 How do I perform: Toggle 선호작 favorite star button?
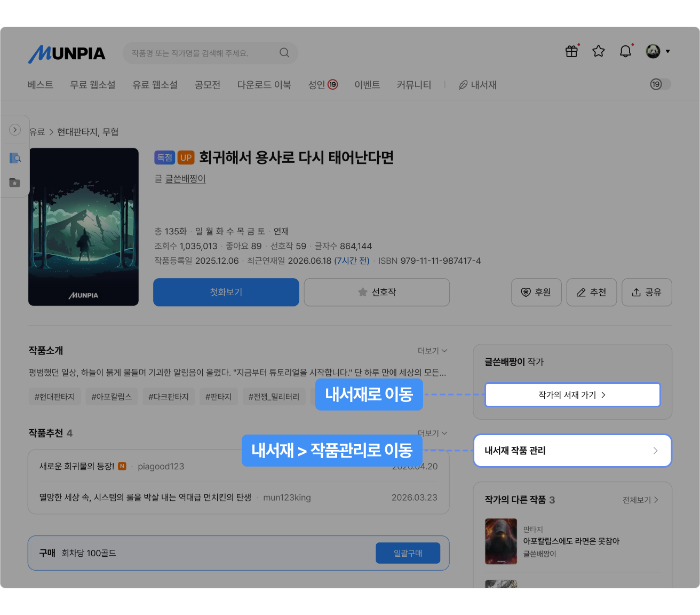[377, 292]
